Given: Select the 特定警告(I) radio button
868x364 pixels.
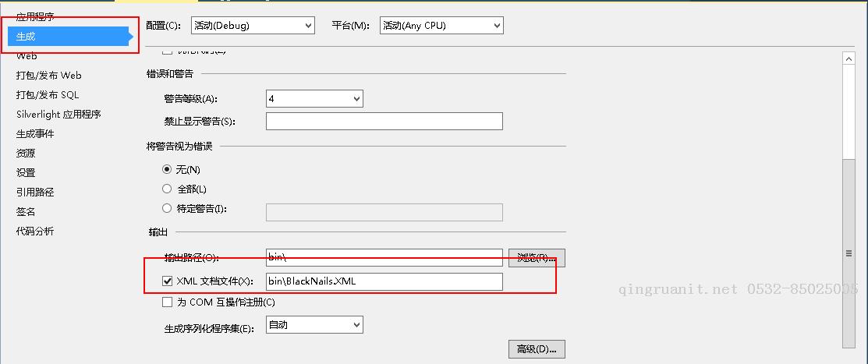Looking at the screenshot, I should click(x=167, y=209).
